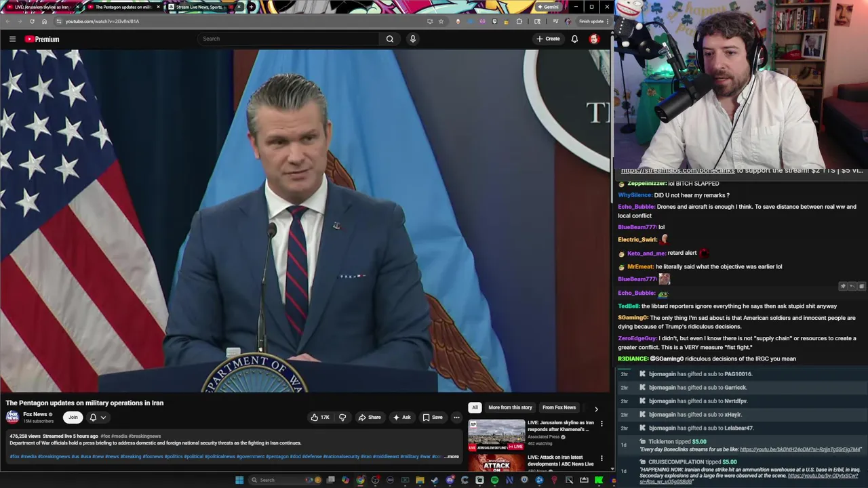The width and height of the screenshot is (868, 488).
Task: Open the Jerusalem skyline LIVE thumbnail
Action: pyautogui.click(x=496, y=435)
